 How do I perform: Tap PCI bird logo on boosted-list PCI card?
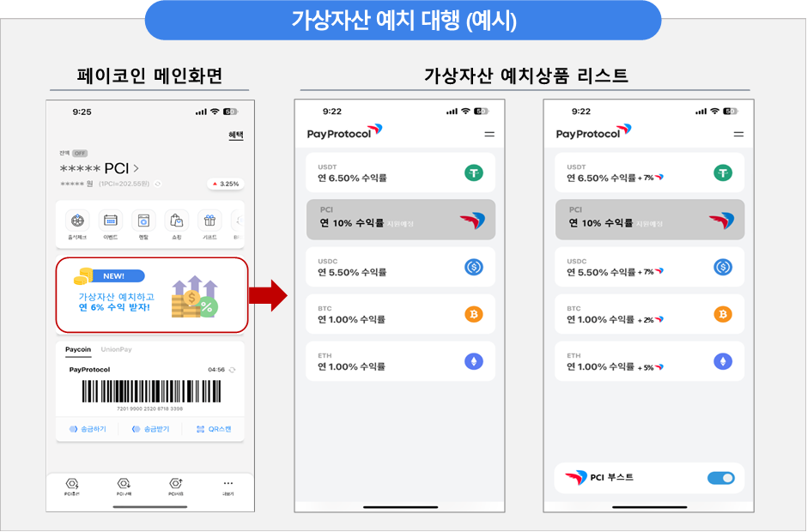721,221
